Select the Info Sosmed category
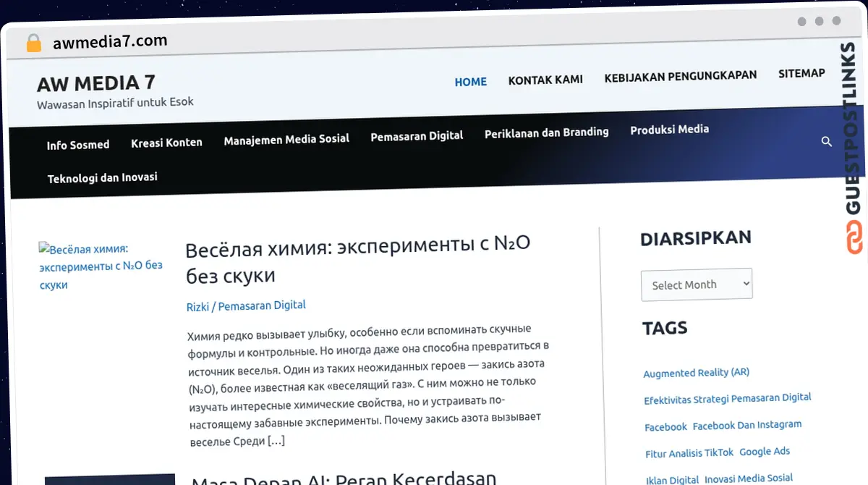 (x=78, y=145)
